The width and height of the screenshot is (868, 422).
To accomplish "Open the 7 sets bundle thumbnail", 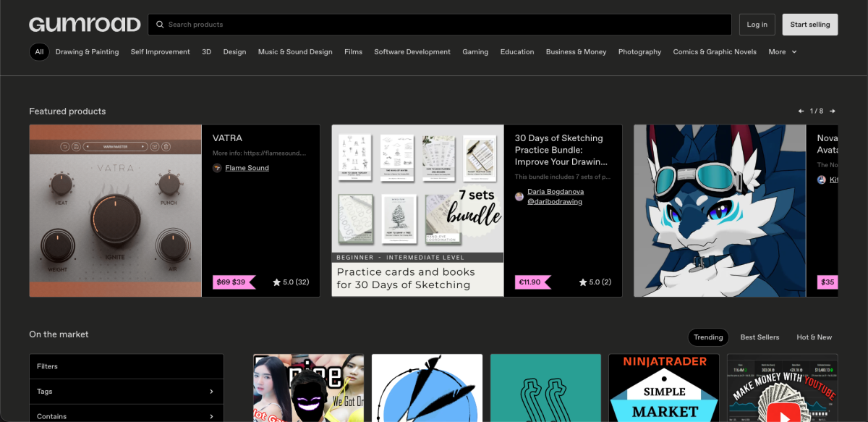I will (418, 211).
